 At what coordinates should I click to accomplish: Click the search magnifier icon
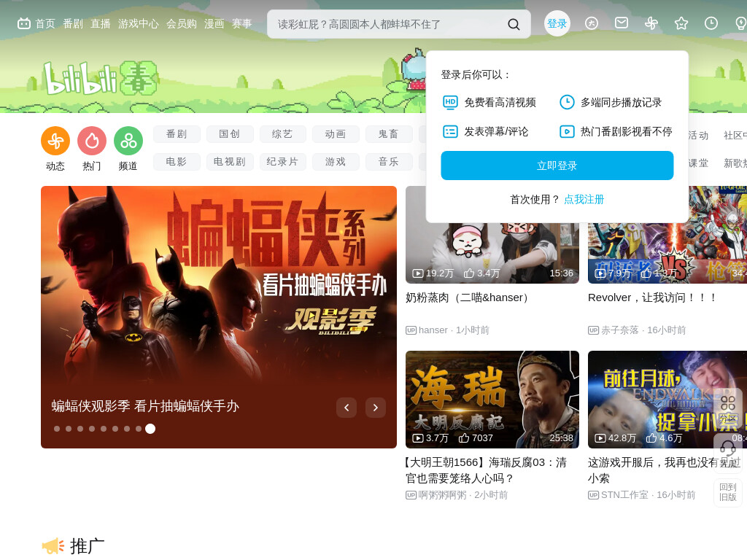[514, 24]
